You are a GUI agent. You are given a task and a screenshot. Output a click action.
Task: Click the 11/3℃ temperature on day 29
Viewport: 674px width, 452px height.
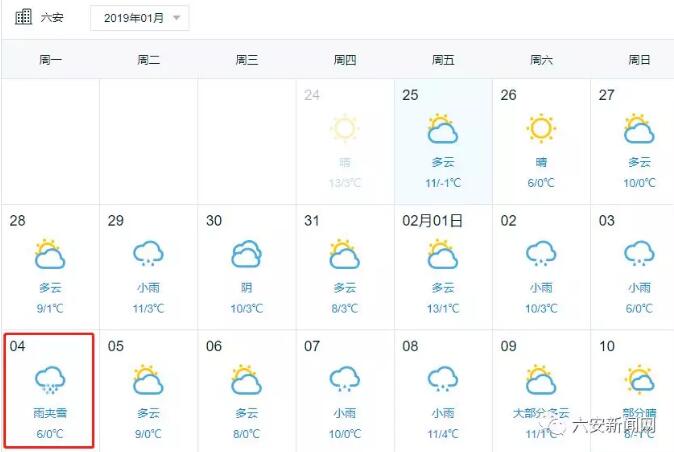[x=148, y=308]
